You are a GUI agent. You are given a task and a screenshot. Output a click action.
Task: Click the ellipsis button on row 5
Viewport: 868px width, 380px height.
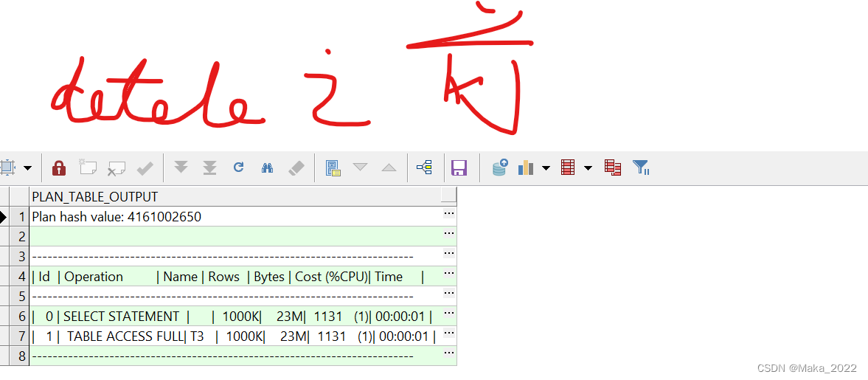point(449,293)
